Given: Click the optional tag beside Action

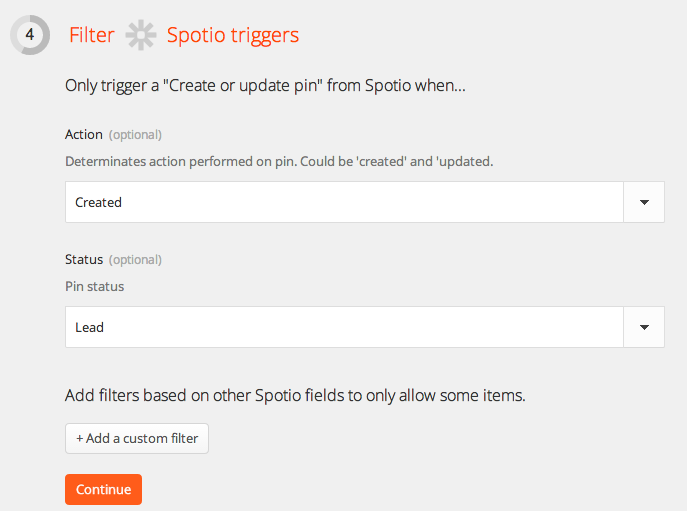Looking at the screenshot, I should [135, 135].
